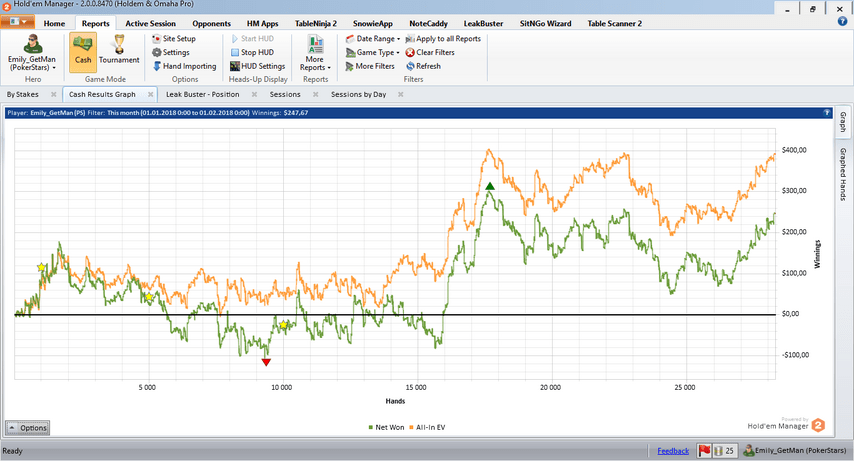Open the Graphed Hands side tab

(x=843, y=174)
